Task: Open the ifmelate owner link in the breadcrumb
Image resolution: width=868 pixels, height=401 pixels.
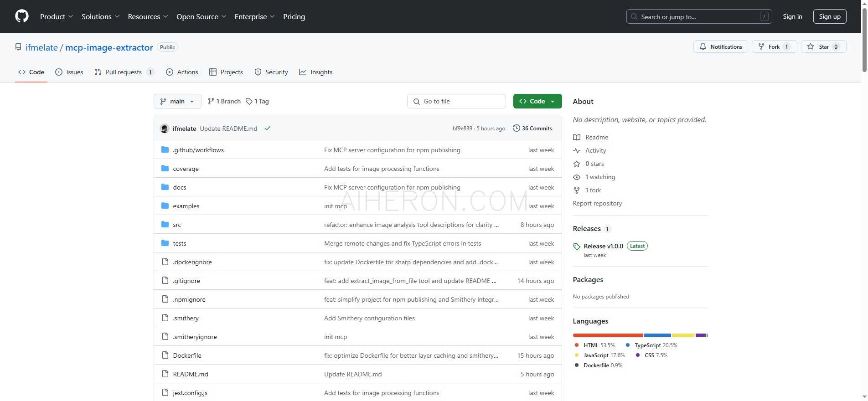Action: (41, 47)
